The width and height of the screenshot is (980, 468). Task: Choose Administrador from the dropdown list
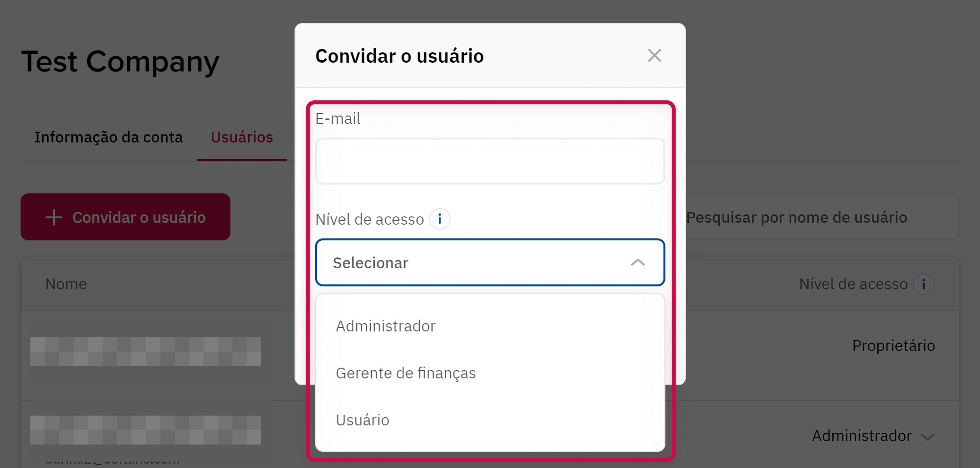tap(386, 326)
